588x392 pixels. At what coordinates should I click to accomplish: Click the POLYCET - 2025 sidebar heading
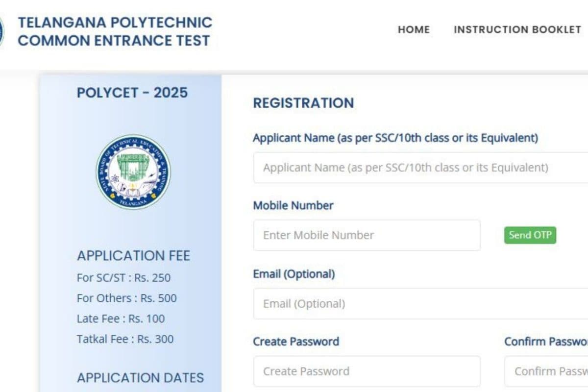tap(132, 93)
